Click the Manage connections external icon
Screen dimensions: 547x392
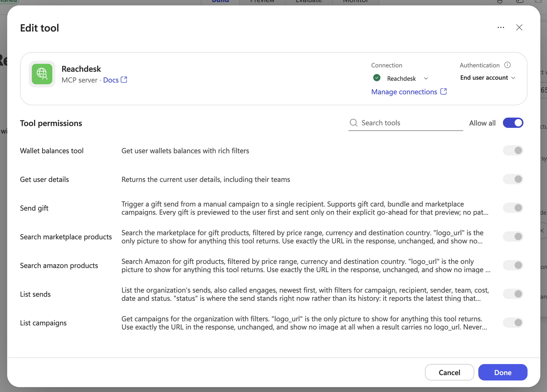point(443,92)
